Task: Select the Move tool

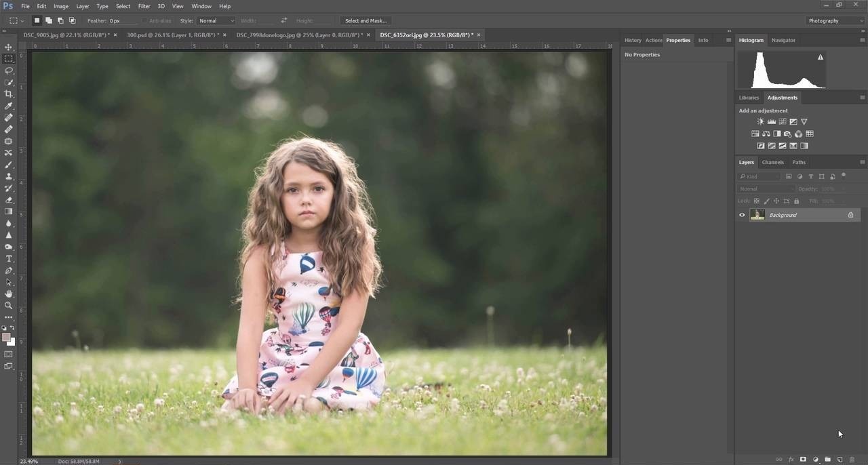Action: 9,47
